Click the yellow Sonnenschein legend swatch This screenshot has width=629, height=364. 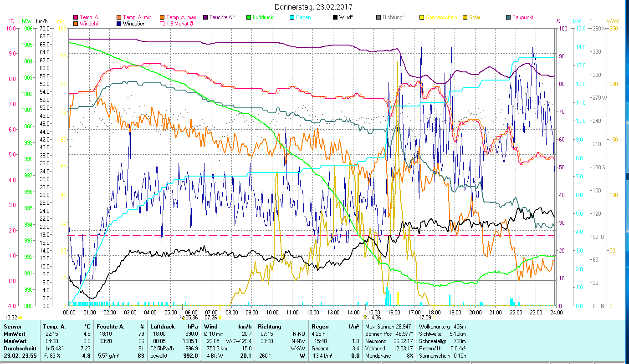tap(422, 17)
